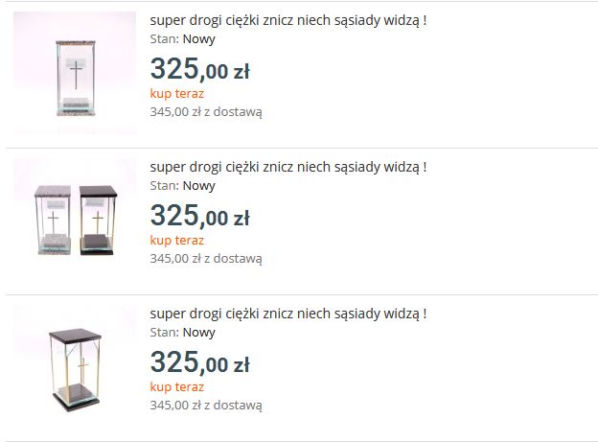Open the title link of the third listing
This screenshot has width=598, height=442.
click(x=288, y=314)
